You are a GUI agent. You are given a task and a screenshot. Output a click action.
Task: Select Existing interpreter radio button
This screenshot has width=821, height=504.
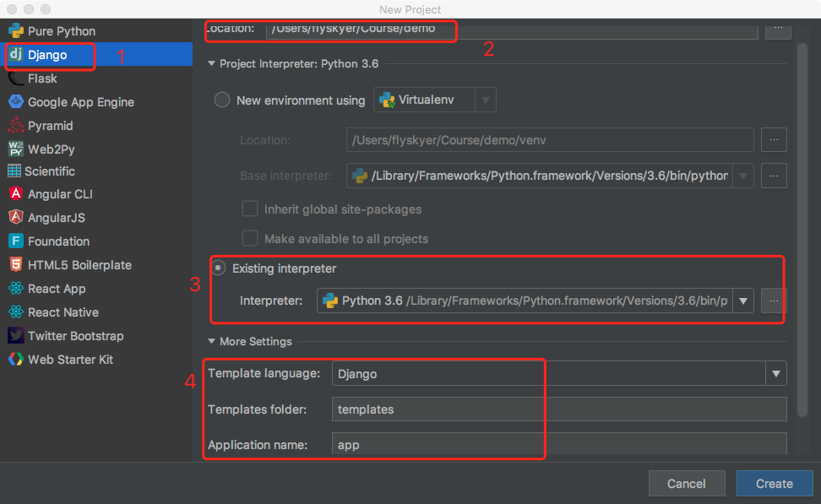pos(218,268)
